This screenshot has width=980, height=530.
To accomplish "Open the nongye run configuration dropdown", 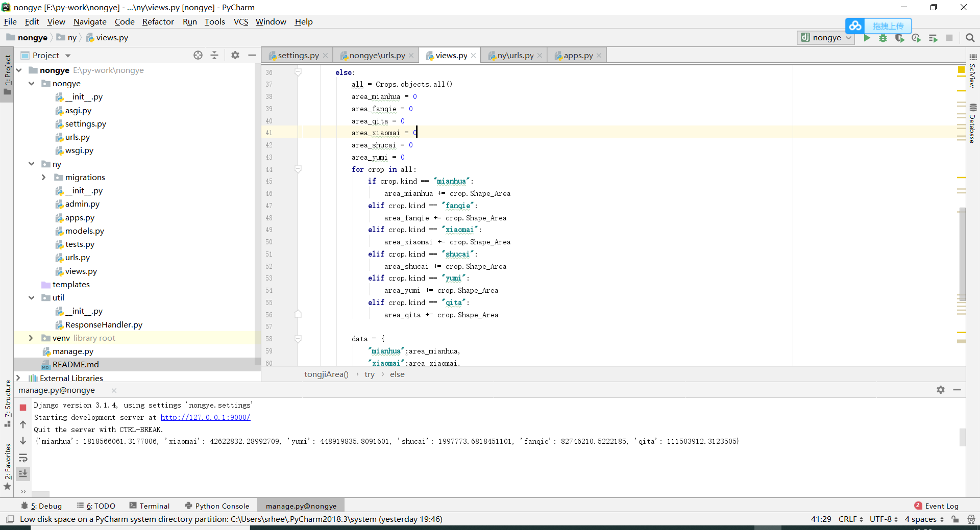I will tap(826, 38).
